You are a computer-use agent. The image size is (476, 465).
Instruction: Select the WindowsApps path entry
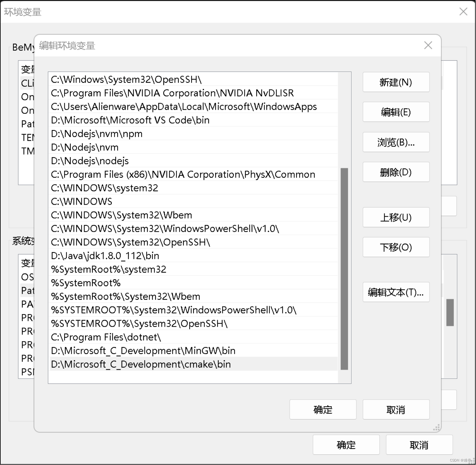194,106
